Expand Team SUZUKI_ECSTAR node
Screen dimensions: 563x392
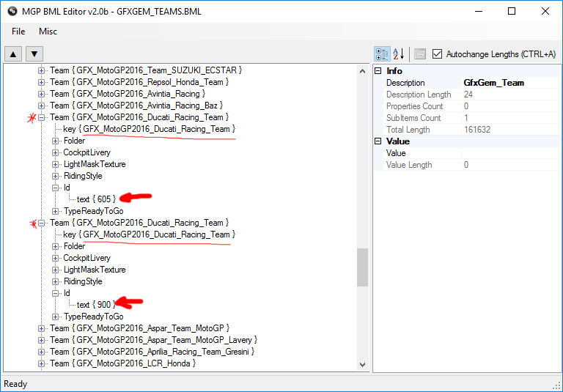coord(41,70)
